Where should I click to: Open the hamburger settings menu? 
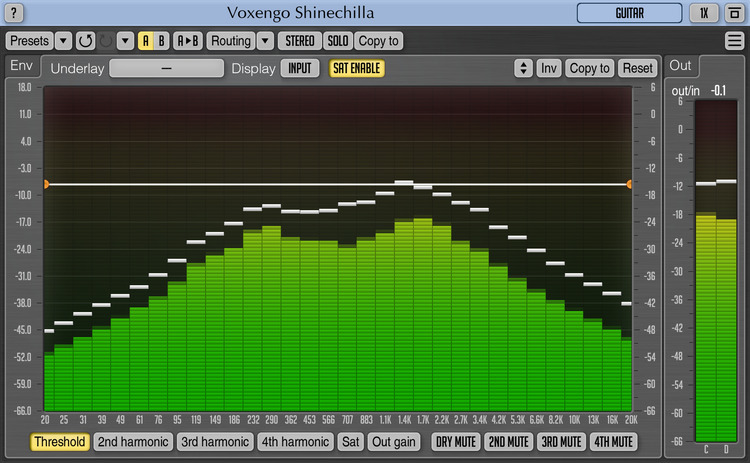pyautogui.click(x=734, y=41)
